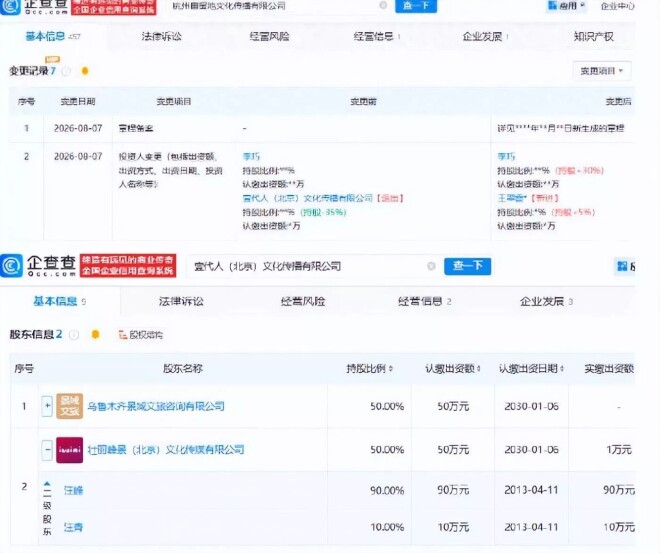Open 企业发展 tab in top window
This screenshot has height=553, width=660.
(x=485, y=37)
